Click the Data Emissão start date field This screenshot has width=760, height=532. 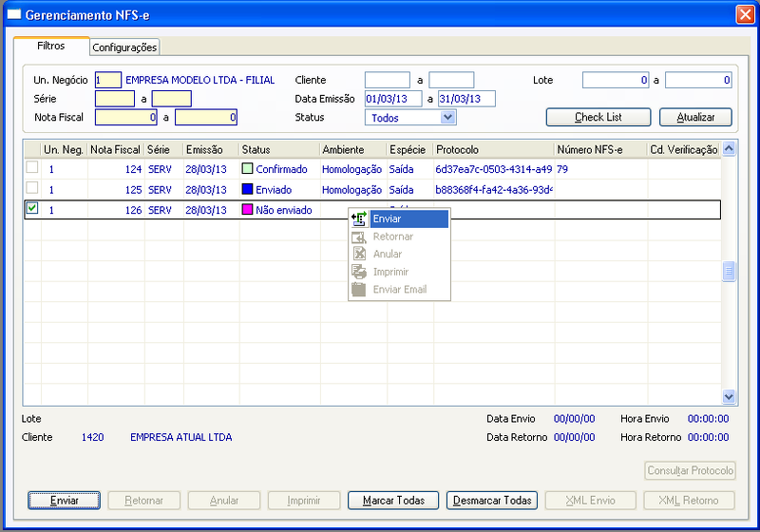[x=393, y=99]
